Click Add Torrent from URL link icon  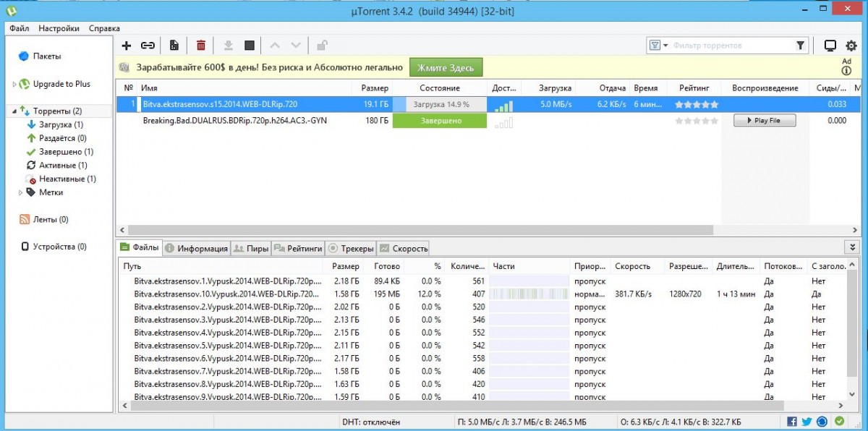tap(148, 46)
